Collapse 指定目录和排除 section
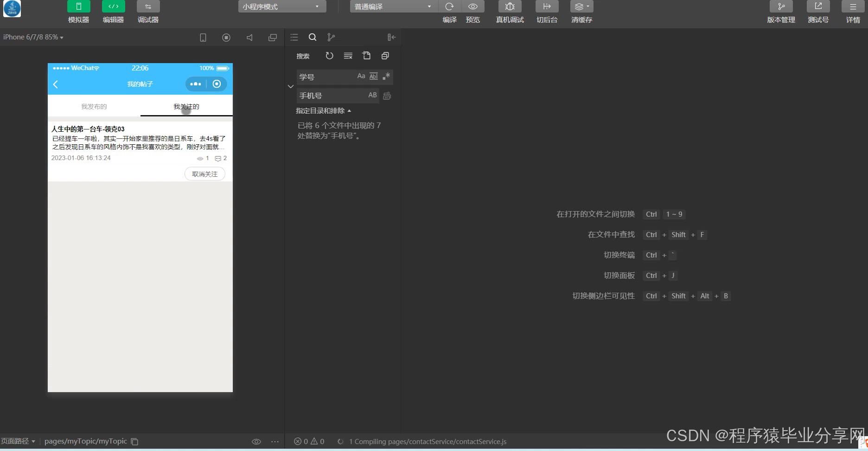 point(324,110)
